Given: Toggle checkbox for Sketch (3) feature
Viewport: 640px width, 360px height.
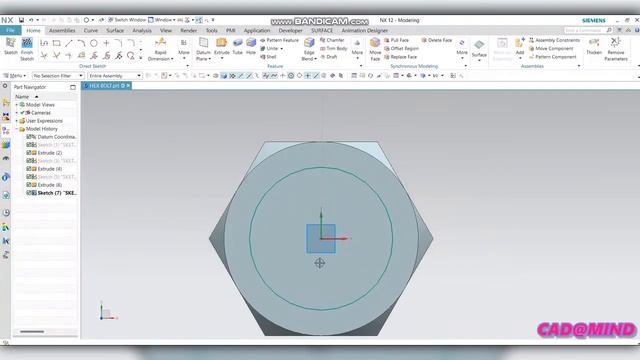Looking at the screenshot, I should (29, 161).
